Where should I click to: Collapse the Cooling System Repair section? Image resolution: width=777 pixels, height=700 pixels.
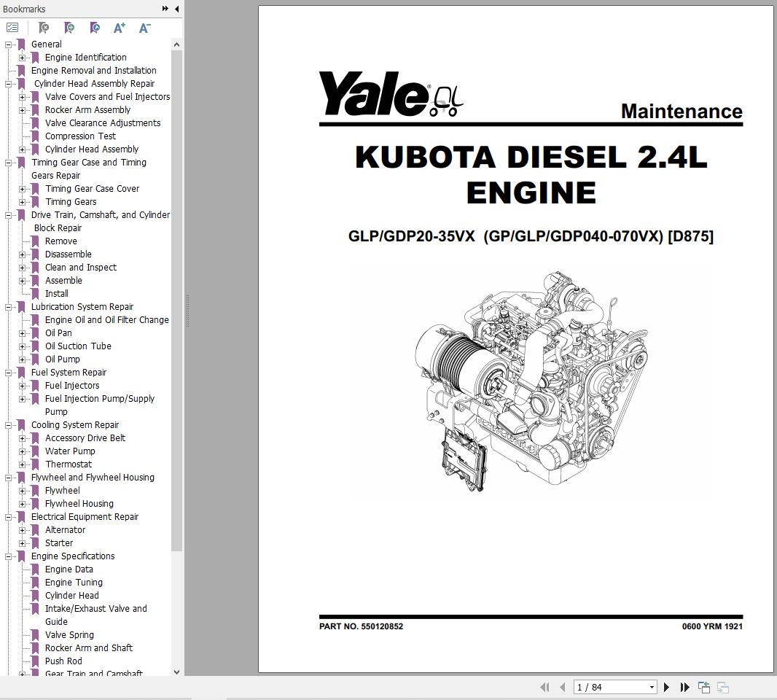pyautogui.click(x=9, y=425)
